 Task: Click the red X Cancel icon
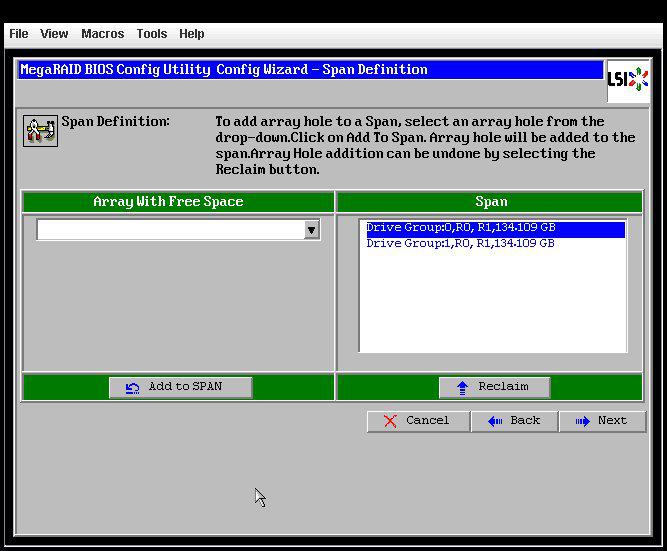(389, 421)
